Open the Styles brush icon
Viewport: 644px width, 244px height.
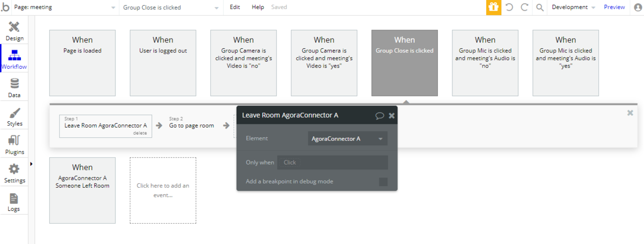pos(14,113)
